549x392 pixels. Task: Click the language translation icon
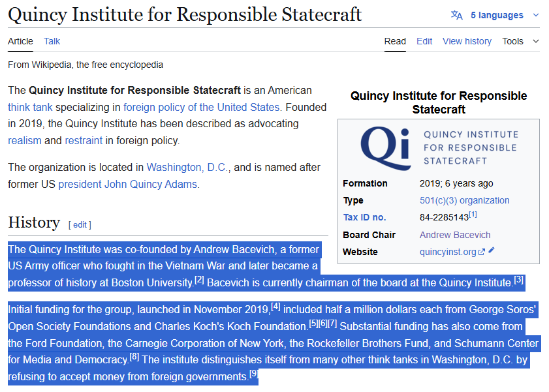point(456,15)
